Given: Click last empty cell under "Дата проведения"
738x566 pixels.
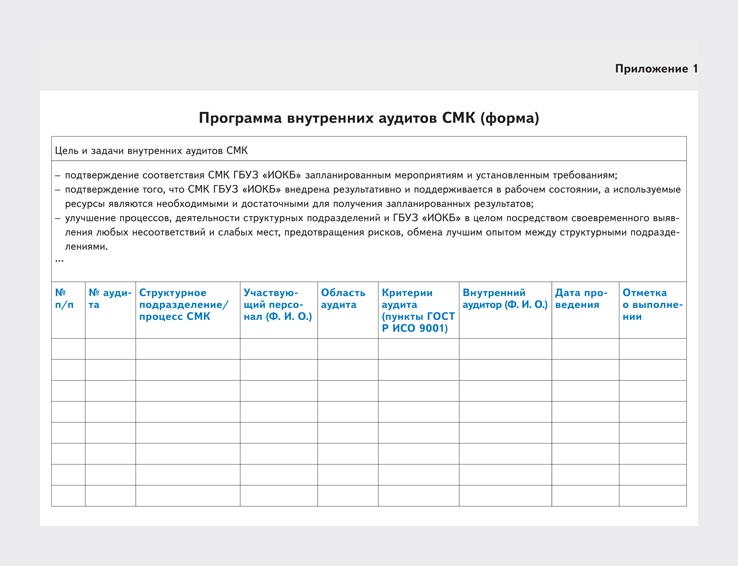Looking at the screenshot, I should point(585,496).
